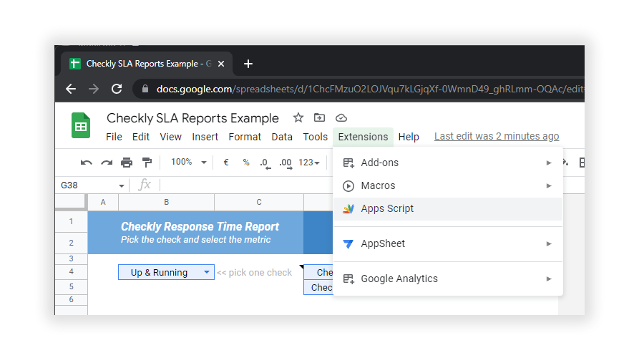View site security lock icon
This screenshot has width=644, height=358.
[145, 89]
